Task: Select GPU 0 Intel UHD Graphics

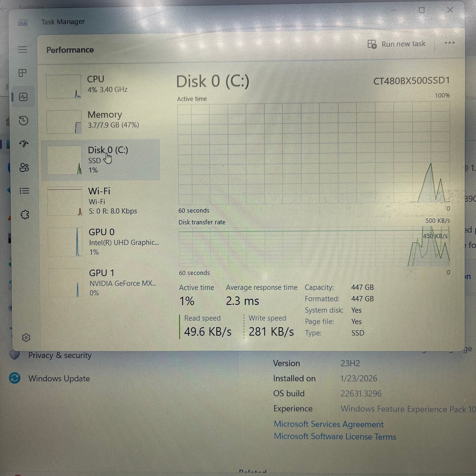Action: click(x=102, y=242)
